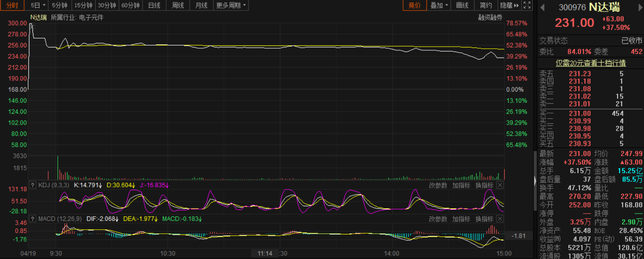Switch to the 日线 daily chart tab
Image resolution: width=644 pixels, height=259 pixels.
pos(154,5)
